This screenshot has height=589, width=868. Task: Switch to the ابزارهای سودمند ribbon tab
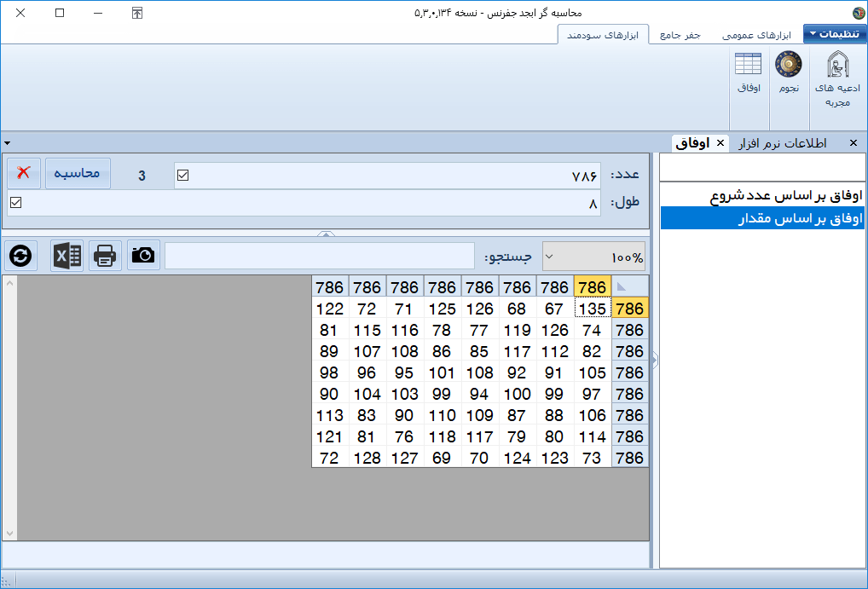click(x=603, y=35)
